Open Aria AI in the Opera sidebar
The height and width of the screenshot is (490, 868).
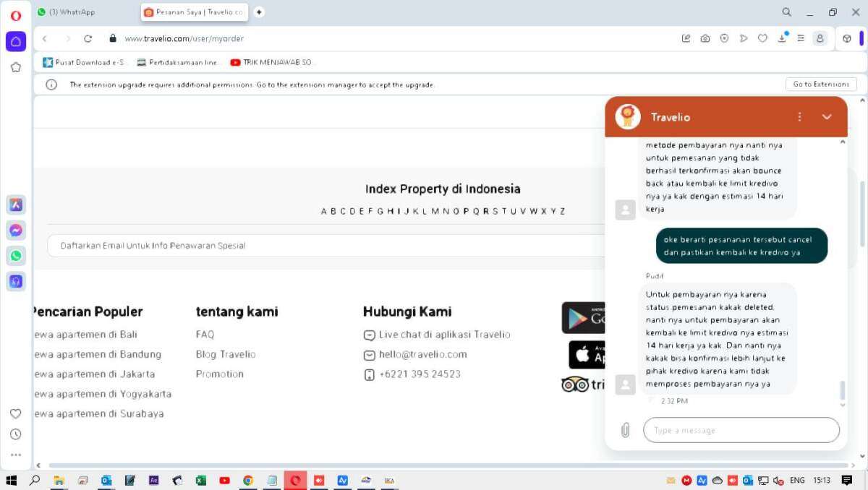click(x=16, y=205)
